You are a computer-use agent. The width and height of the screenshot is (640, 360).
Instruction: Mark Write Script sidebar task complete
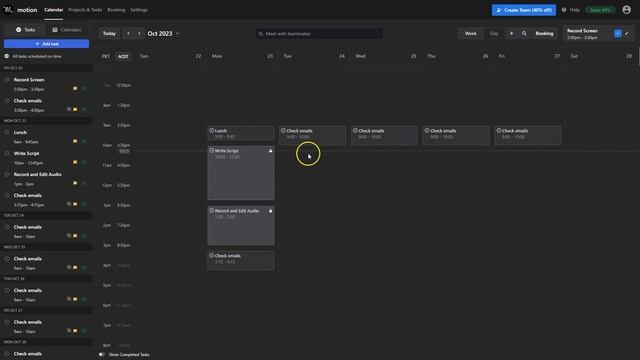7,153
